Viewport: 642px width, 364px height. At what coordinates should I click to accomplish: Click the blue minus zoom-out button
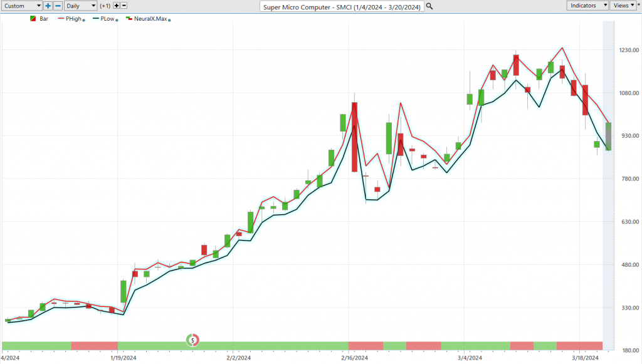(x=58, y=6)
